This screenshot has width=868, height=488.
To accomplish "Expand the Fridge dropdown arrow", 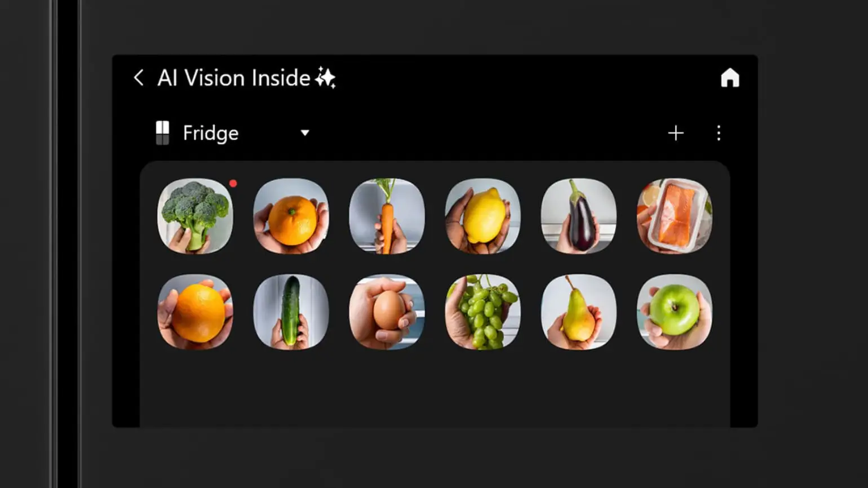I will tap(305, 133).
